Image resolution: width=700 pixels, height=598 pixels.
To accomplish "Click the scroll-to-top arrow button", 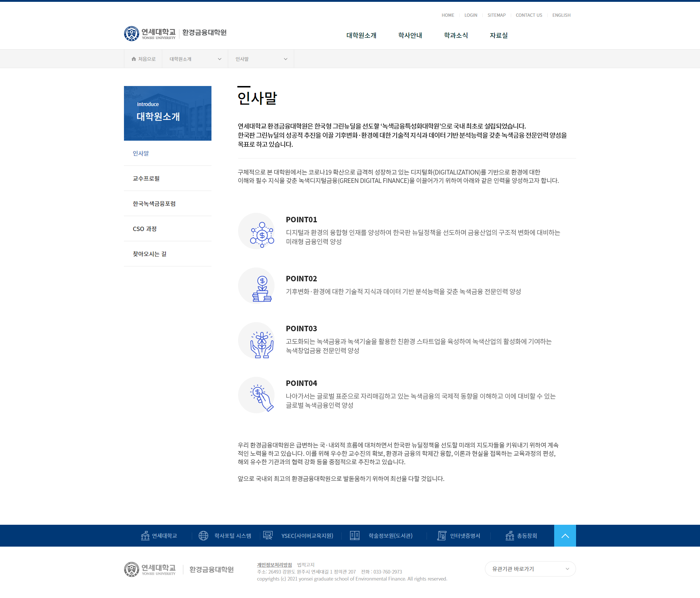I will [x=565, y=536].
